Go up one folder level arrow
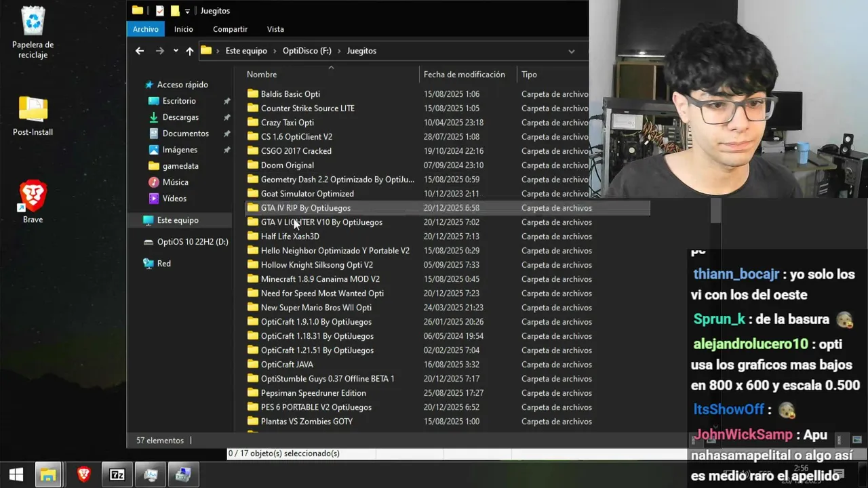This screenshot has height=488, width=868. (190, 51)
